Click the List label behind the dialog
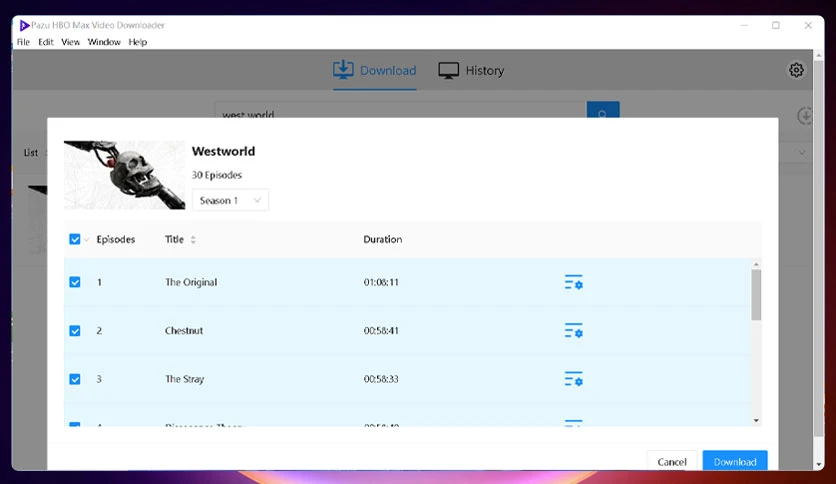Viewport: 836px width, 484px height. pyautogui.click(x=31, y=152)
